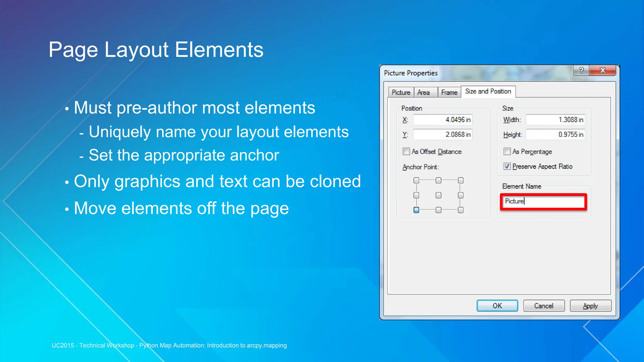Close the Picture Properties dialog

(x=602, y=70)
